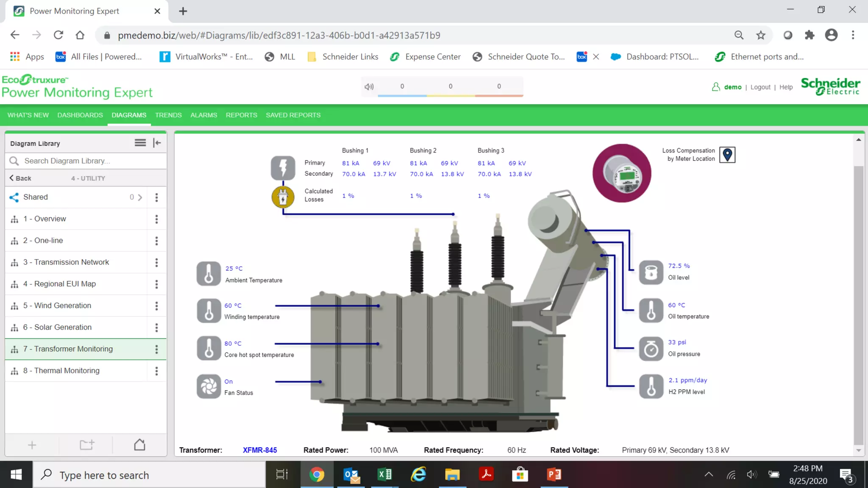Viewport: 868px width, 488px height.
Task: Click the H2 PPM level icon
Action: (x=651, y=386)
